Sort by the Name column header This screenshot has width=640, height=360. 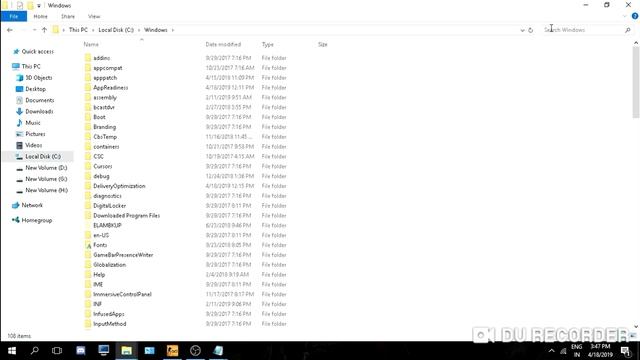click(91, 44)
